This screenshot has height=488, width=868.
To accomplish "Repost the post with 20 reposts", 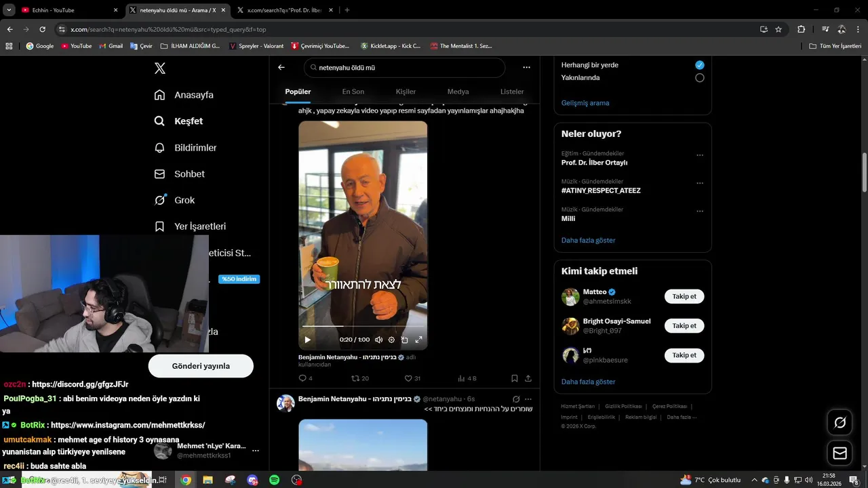I will point(359,378).
